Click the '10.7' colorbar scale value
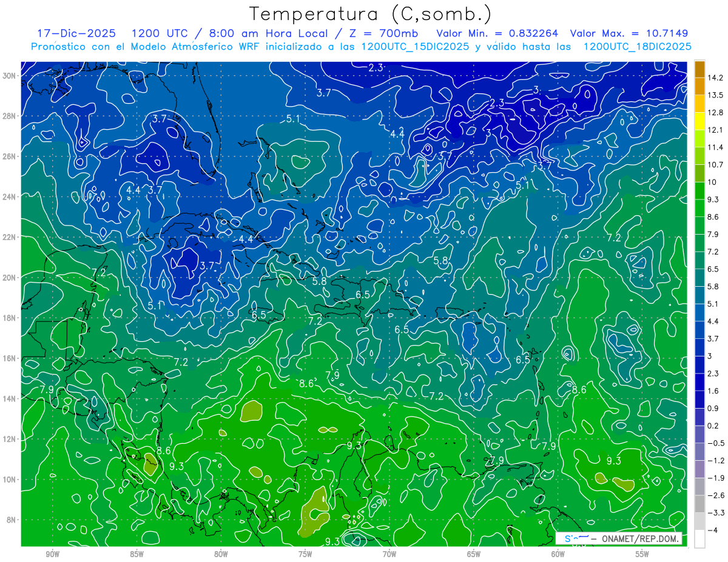 coord(716,165)
